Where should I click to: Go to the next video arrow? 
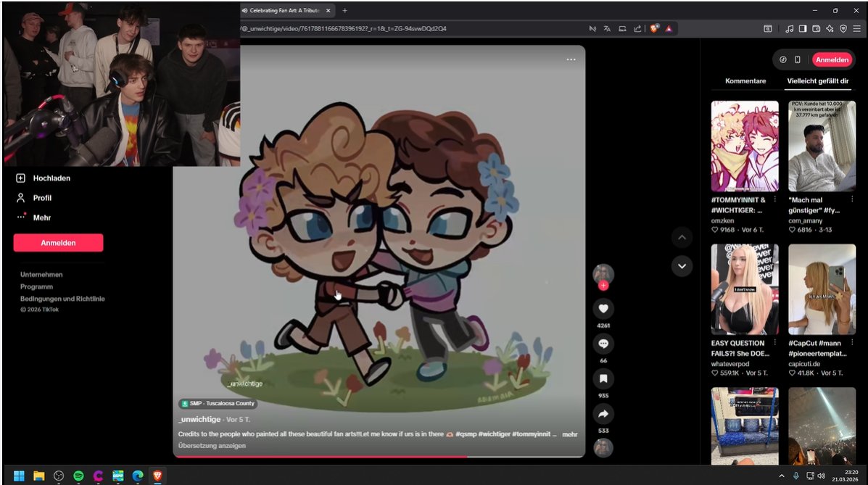[682, 266]
